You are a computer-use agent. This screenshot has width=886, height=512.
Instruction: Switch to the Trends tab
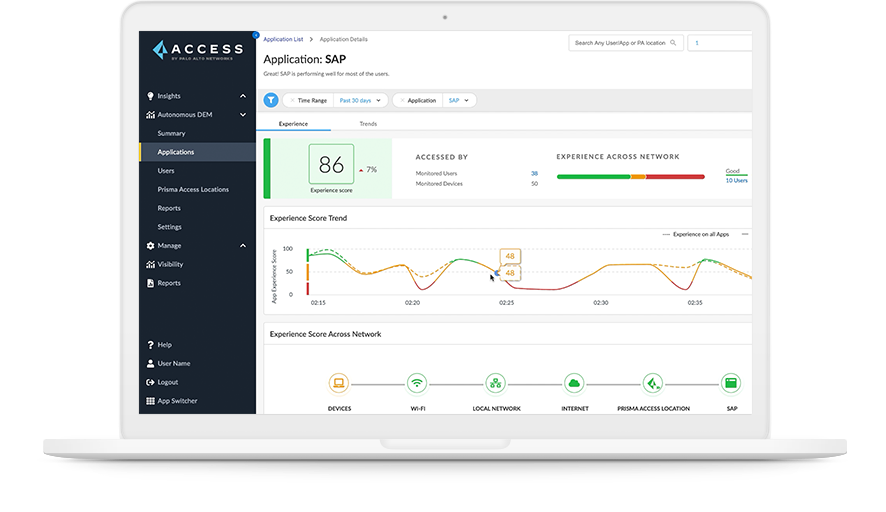point(368,124)
